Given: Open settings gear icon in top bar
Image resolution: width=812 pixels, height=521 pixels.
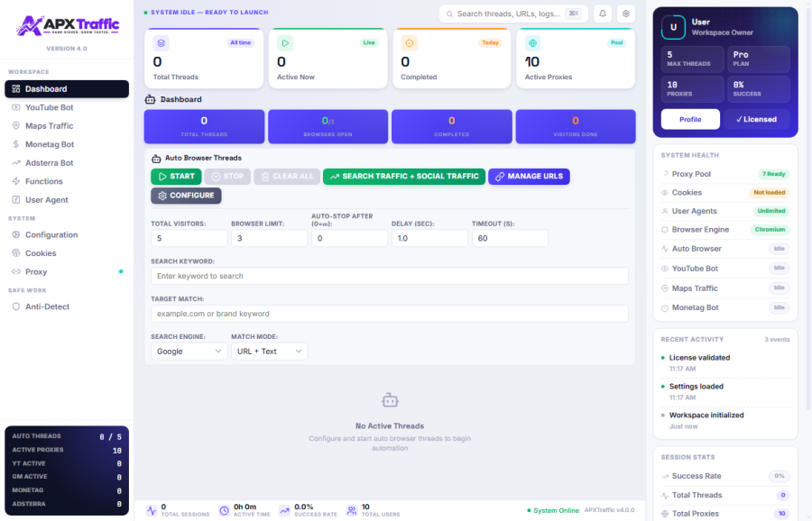Looking at the screenshot, I should (626, 14).
